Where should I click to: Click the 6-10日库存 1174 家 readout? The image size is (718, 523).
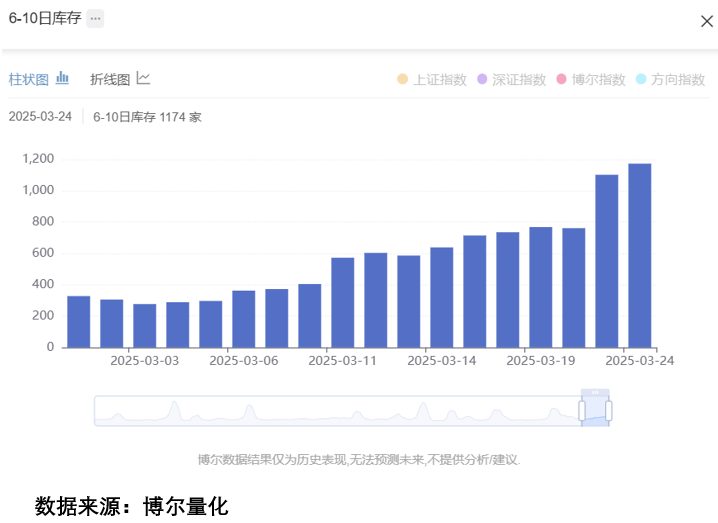tap(147, 117)
